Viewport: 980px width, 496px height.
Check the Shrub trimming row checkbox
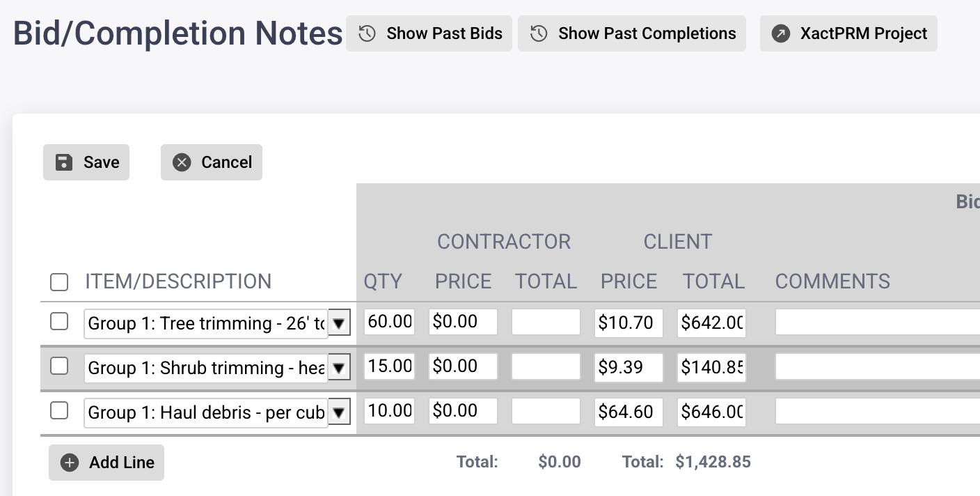(59, 366)
